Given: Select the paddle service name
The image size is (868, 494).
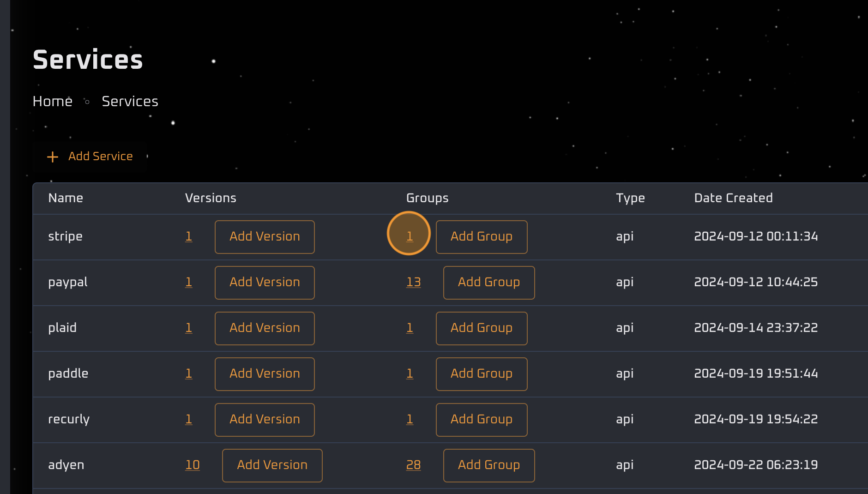Looking at the screenshot, I should pyautogui.click(x=68, y=374).
